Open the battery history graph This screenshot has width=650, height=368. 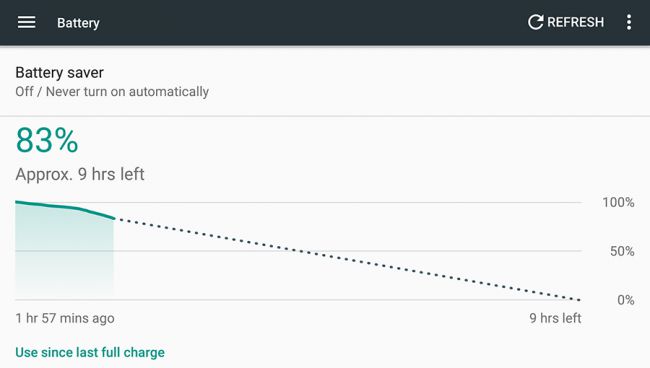(x=298, y=251)
